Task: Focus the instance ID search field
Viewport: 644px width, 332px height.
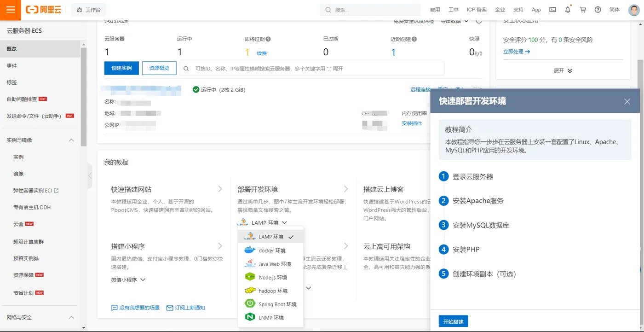Action: [312, 68]
